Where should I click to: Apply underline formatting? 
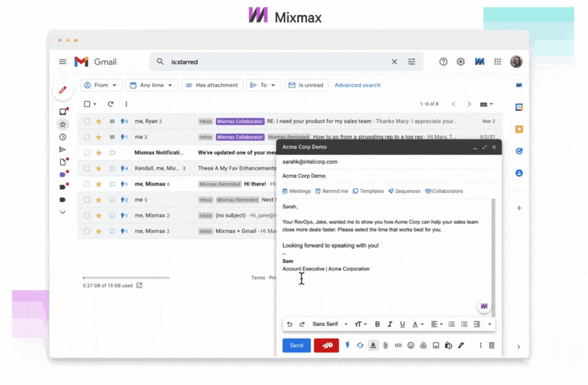(403, 324)
